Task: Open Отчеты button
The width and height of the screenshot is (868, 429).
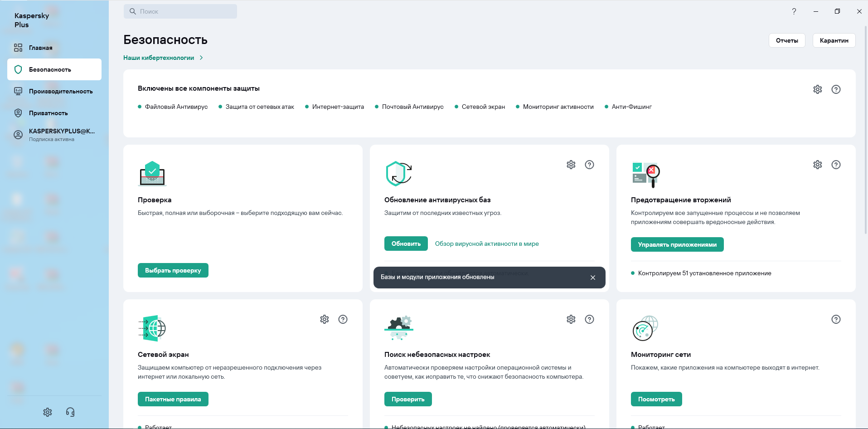Action: tap(787, 40)
